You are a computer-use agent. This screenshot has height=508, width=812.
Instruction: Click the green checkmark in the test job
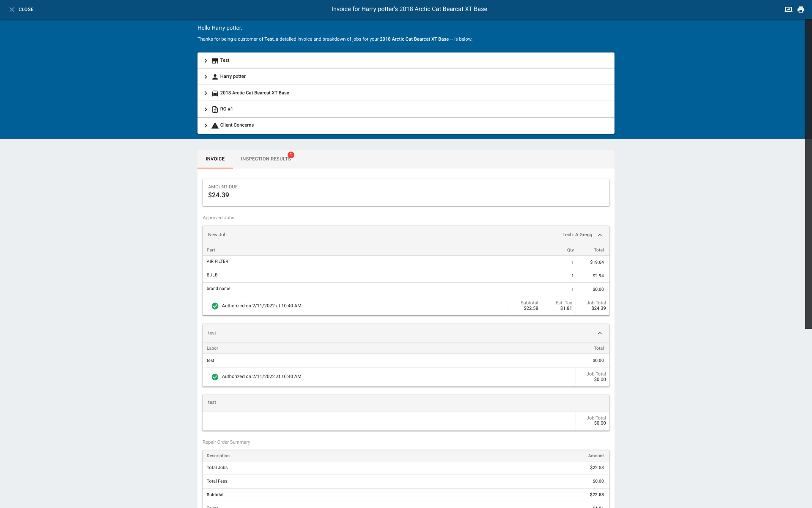click(x=215, y=376)
